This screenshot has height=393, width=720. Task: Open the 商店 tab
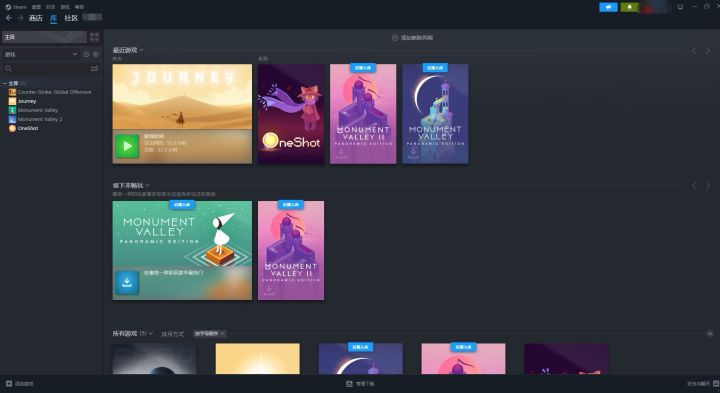coord(35,18)
